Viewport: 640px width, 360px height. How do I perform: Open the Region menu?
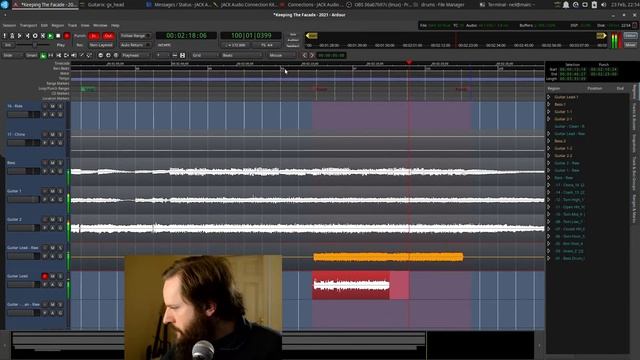pos(58,25)
